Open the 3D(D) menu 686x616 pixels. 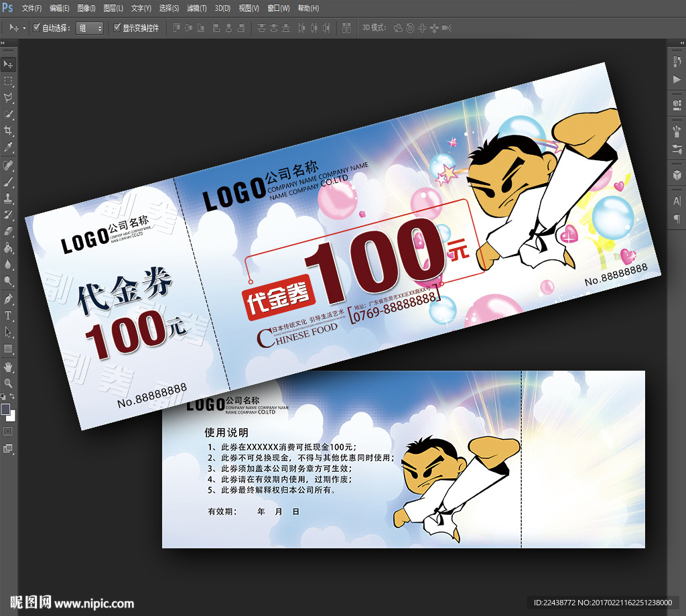pos(222,8)
